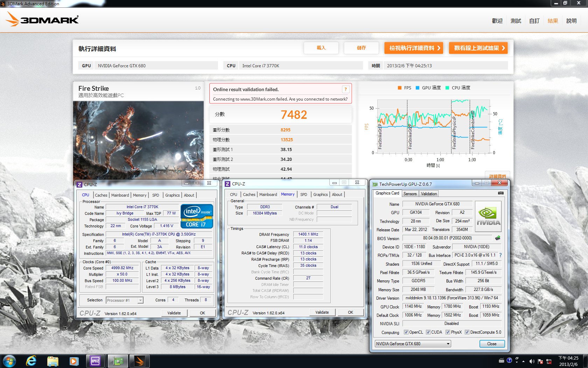This screenshot has height=368, width=588.
Task: Switch to 3DMark taskbar button
Action: 139,361
